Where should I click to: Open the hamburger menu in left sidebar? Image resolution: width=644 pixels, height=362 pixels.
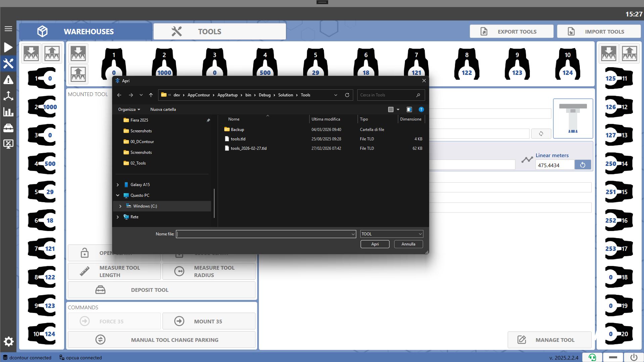[x=8, y=29]
